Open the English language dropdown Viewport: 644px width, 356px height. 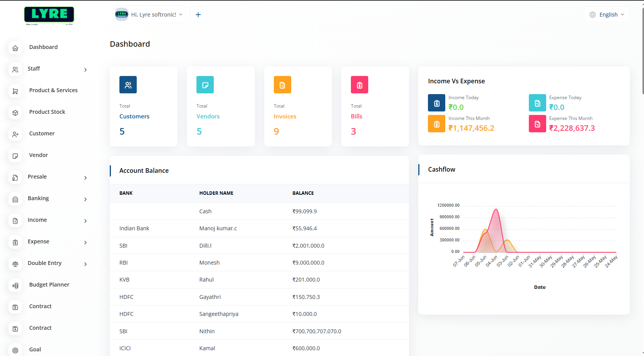607,15
